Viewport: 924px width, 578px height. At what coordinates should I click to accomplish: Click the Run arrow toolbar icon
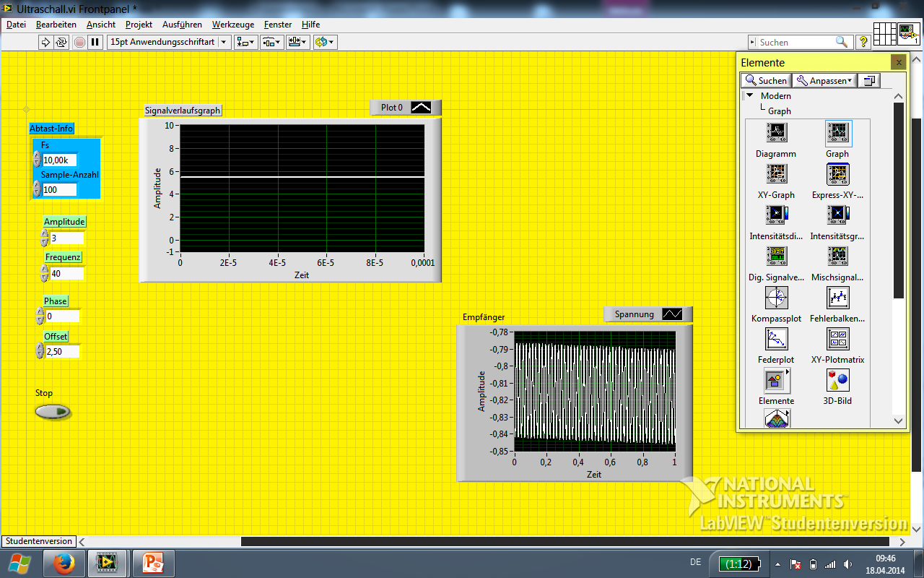click(45, 42)
